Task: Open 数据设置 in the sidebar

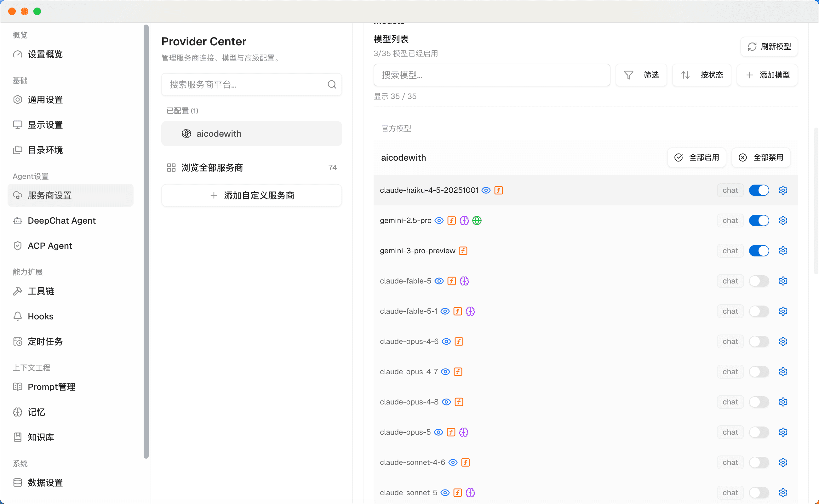Action: [70, 482]
